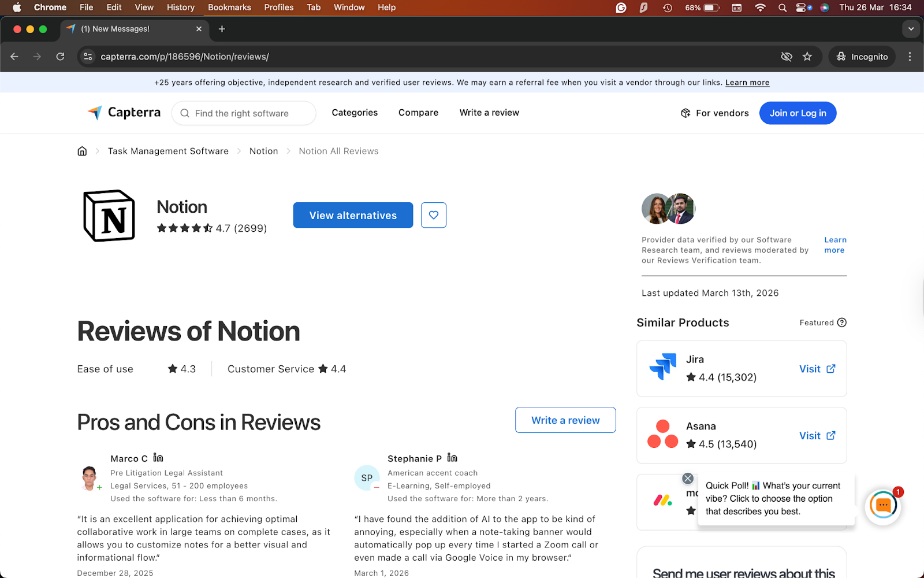Open the Wi-Fi status menu
Image resolution: width=924 pixels, height=578 pixels.
click(760, 8)
